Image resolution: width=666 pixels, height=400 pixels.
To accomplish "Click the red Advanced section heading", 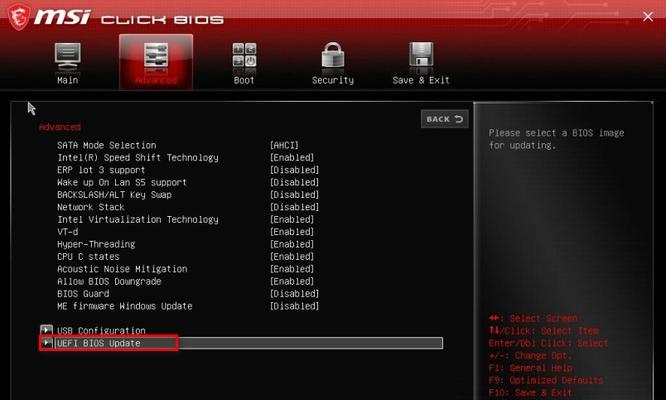I will [59, 127].
